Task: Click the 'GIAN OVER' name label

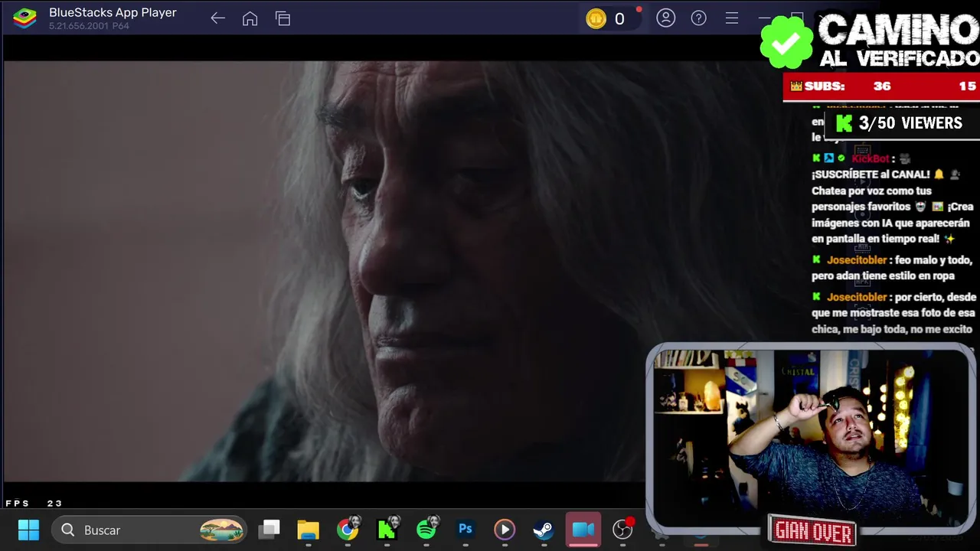Action: point(812,531)
